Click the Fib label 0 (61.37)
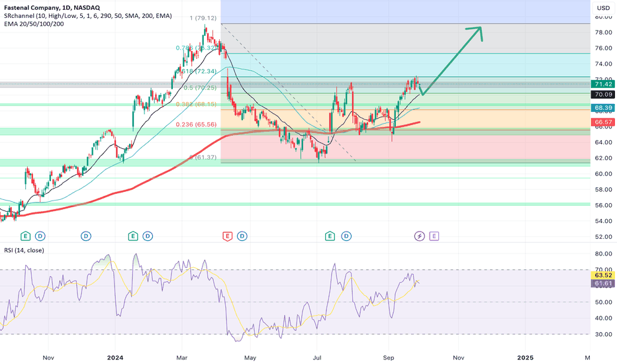The height and width of the screenshot is (364, 617). (203, 158)
